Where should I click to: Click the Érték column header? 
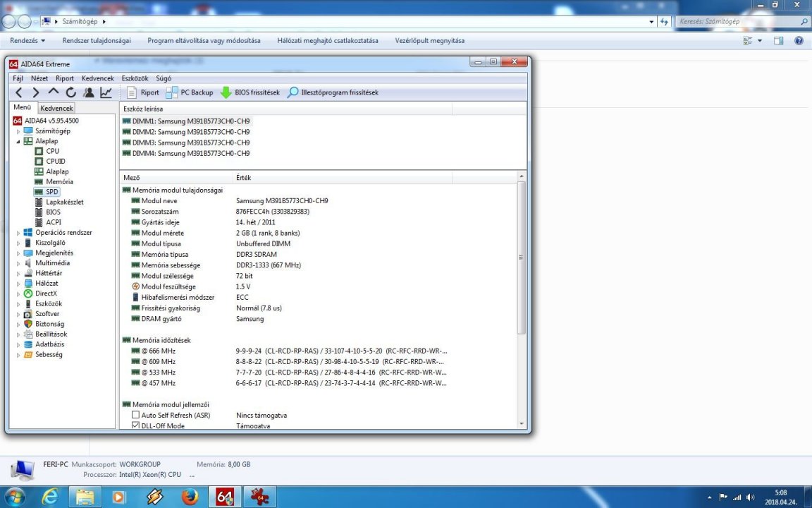pos(343,177)
